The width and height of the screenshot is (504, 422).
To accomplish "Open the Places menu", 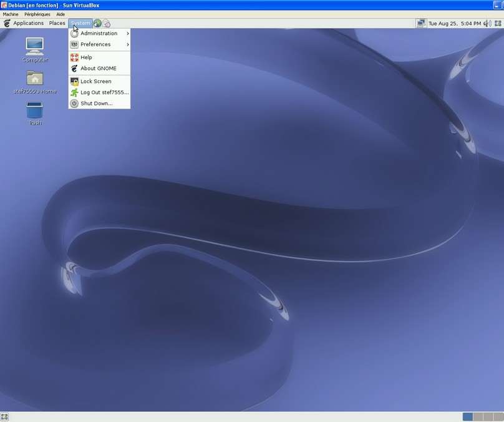I will pos(57,23).
